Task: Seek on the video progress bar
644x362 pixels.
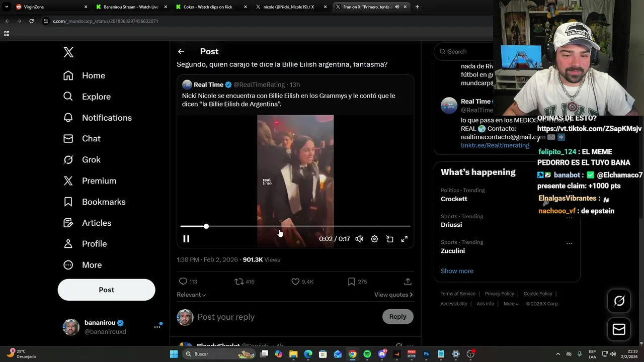Action: (x=295, y=226)
